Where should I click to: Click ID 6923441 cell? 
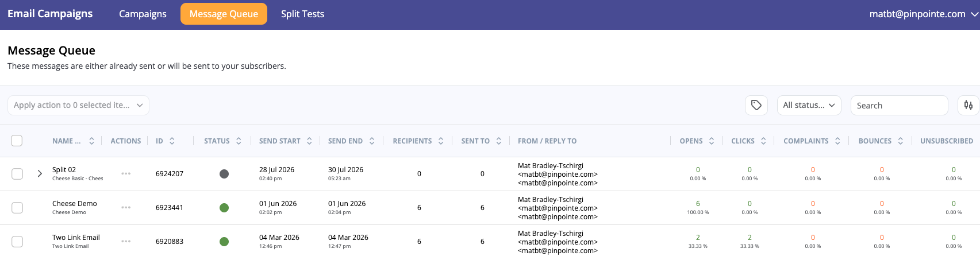(x=170, y=208)
